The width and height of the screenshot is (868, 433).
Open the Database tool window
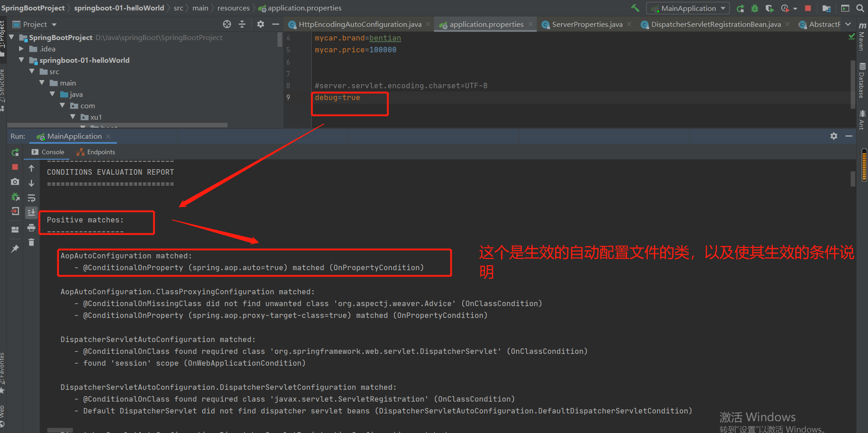pos(862,81)
